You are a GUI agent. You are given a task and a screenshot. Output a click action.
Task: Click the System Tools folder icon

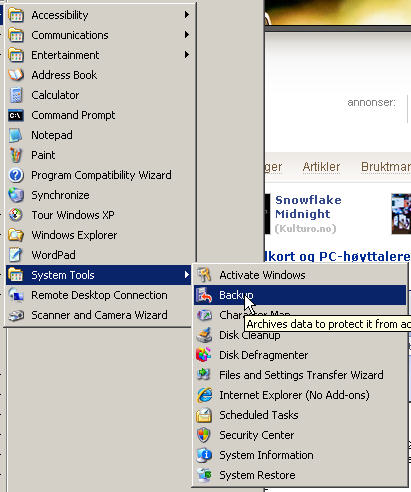16,275
